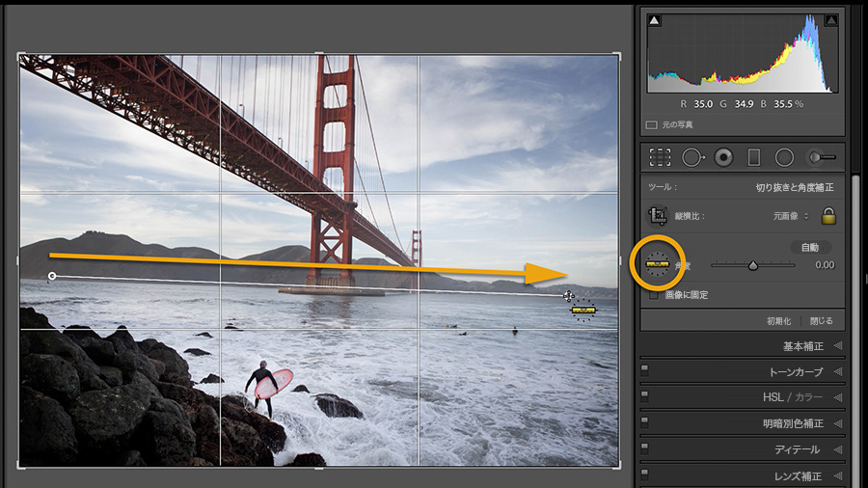The image size is (868, 488).
Task: Click the 縦横比 label
Action: pyautogui.click(x=690, y=216)
